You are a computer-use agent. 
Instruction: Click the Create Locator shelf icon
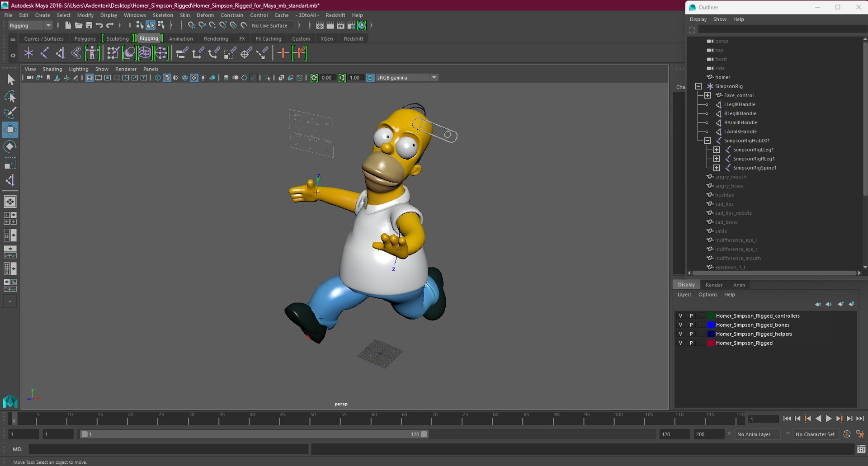[x=29, y=53]
